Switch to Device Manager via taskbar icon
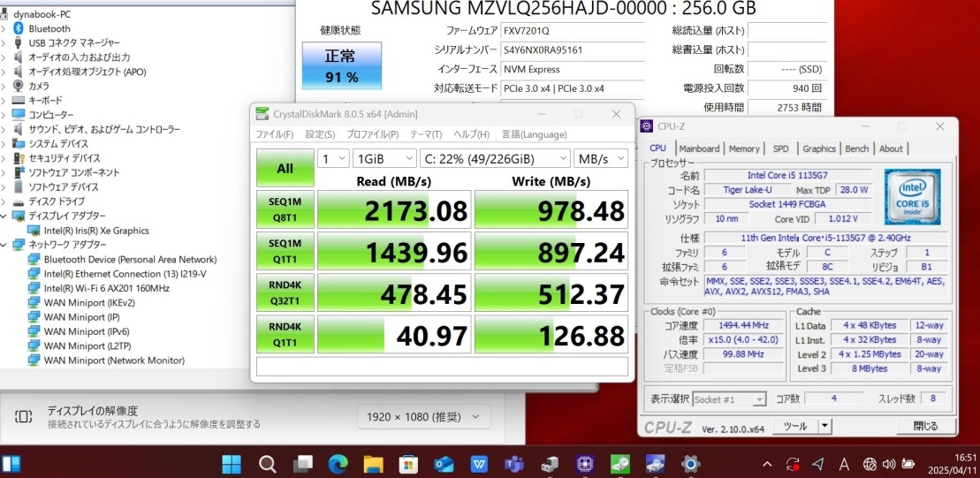 click(550, 464)
